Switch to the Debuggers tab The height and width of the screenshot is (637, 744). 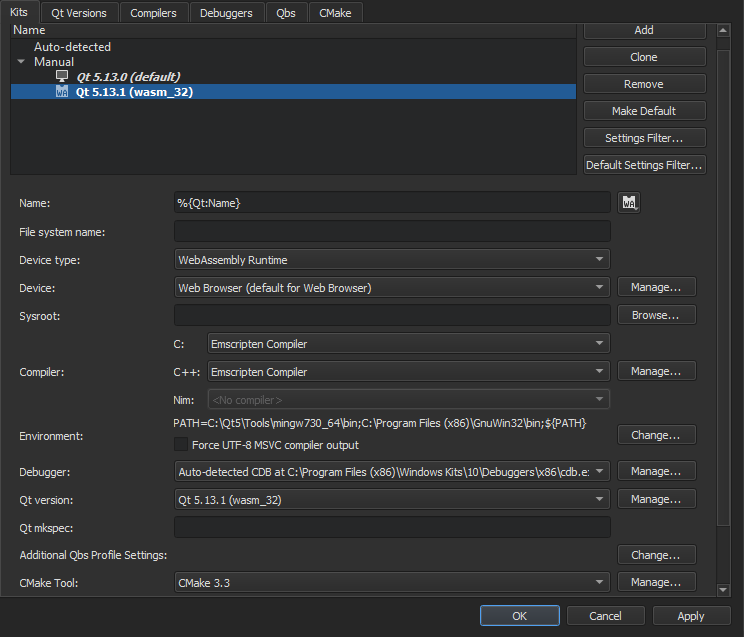(226, 13)
